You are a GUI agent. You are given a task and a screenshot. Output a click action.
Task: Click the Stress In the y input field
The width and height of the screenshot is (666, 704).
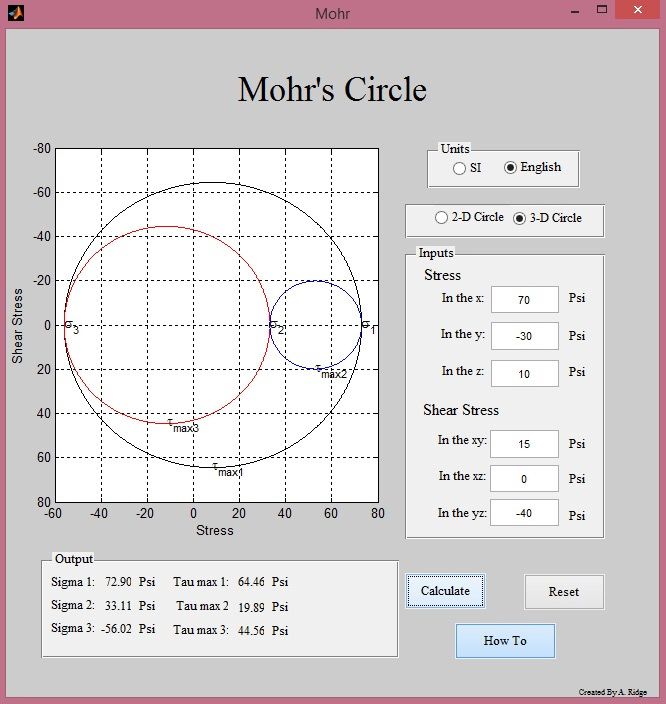click(525, 336)
